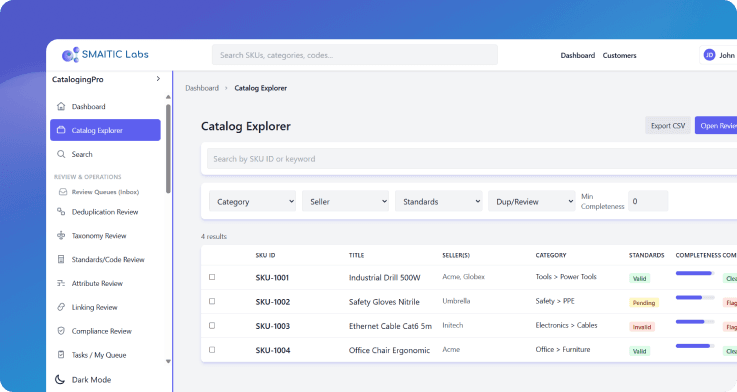
Task: Click the sidebar scrollbar thumb
Action: point(168,149)
